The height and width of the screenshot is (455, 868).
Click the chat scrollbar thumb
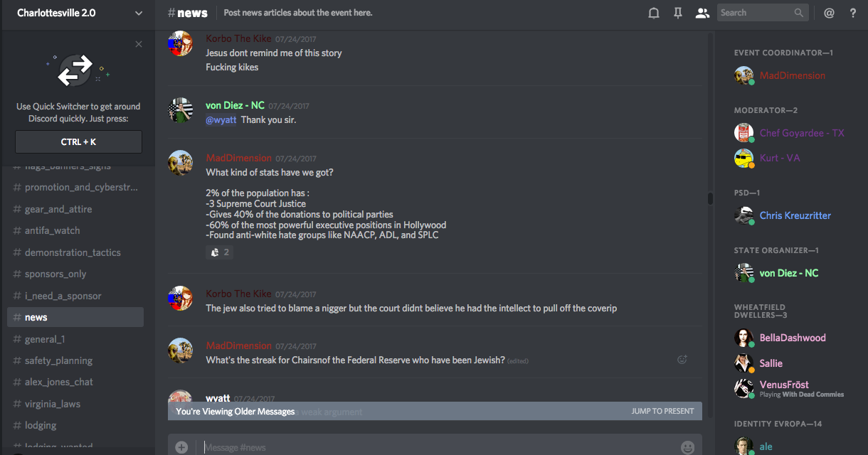pos(709,198)
